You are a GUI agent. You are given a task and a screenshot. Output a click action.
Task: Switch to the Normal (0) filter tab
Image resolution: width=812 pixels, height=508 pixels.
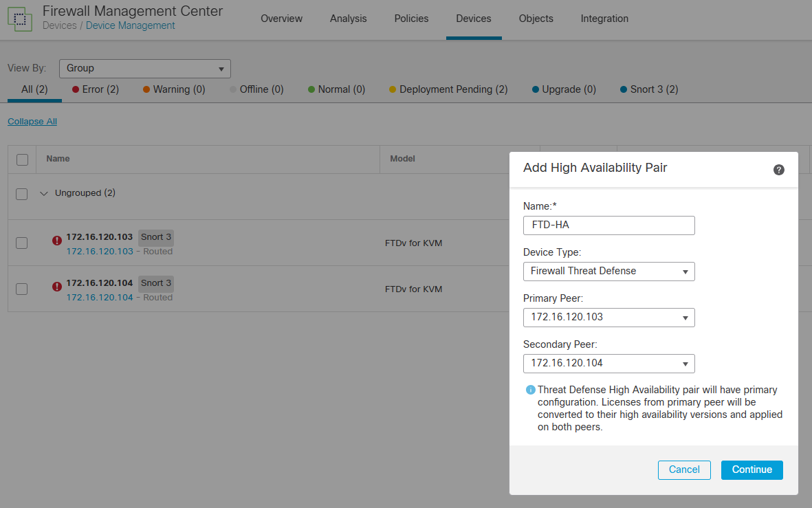coord(337,89)
